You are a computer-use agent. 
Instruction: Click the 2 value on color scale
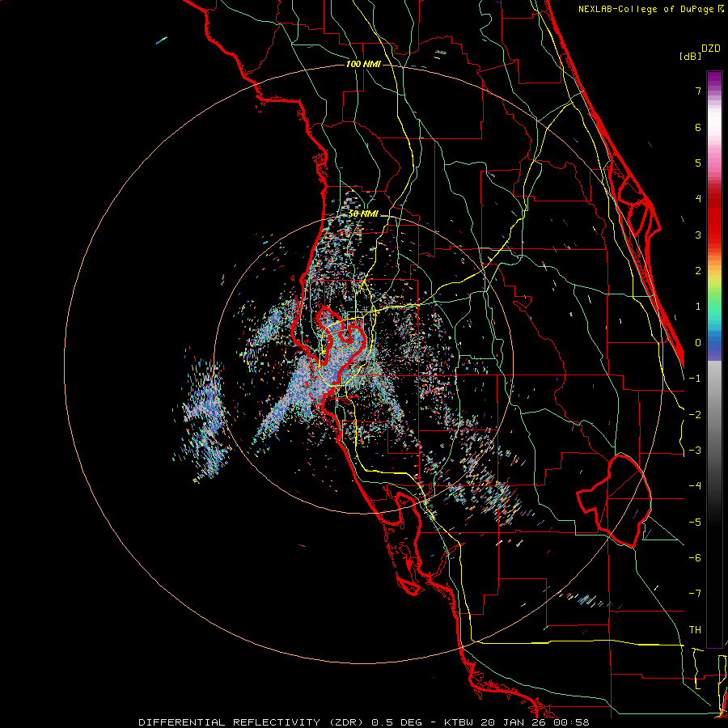698,271
